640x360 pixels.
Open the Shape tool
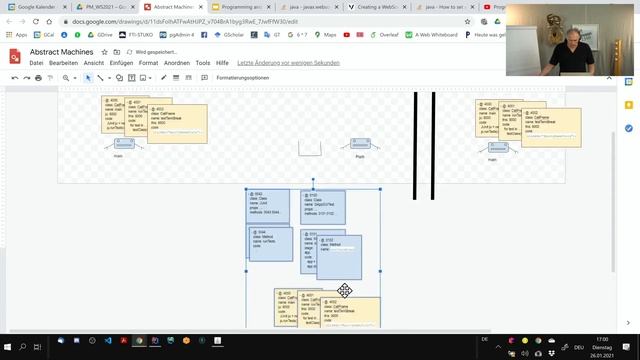119,78
